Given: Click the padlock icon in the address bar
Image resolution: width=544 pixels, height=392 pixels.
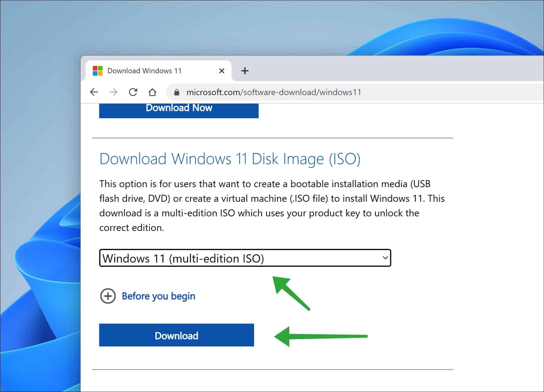Looking at the screenshot, I should (x=176, y=92).
